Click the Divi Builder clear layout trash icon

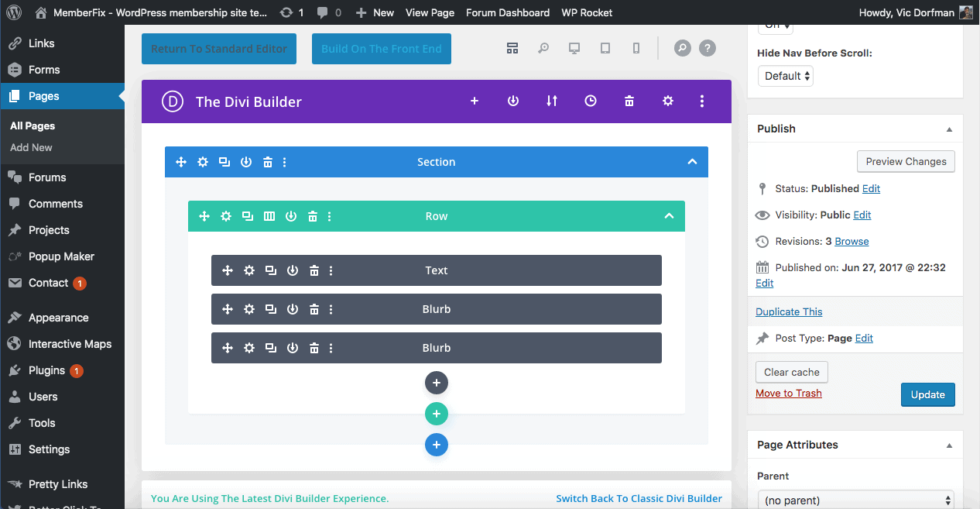click(x=629, y=101)
